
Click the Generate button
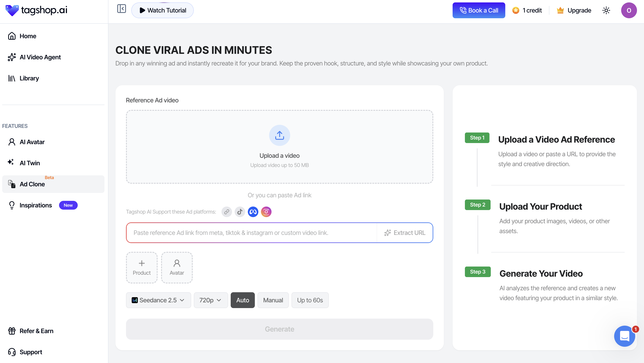pyautogui.click(x=279, y=329)
